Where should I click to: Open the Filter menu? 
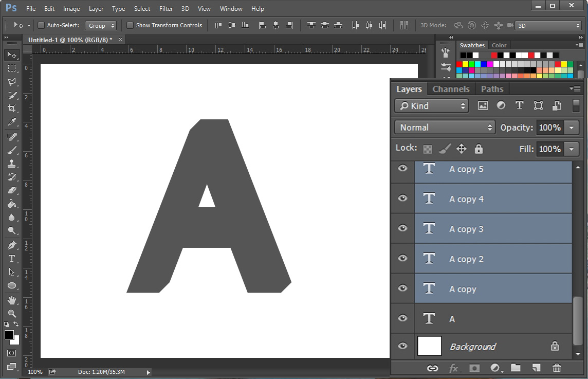click(x=166, y=8)
